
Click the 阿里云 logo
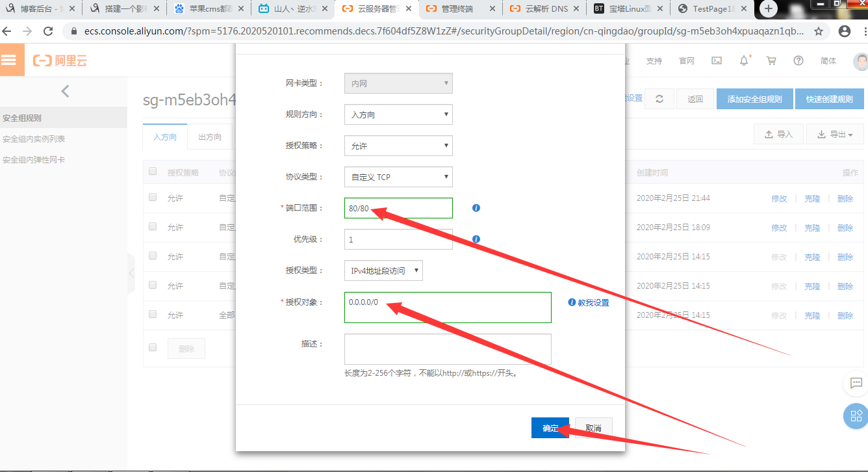coord(60,60)
